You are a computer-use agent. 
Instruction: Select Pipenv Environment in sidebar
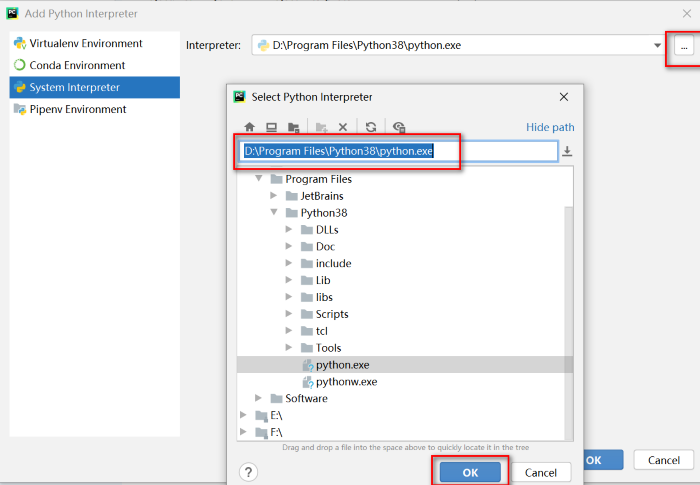click(x=94, y=109)
